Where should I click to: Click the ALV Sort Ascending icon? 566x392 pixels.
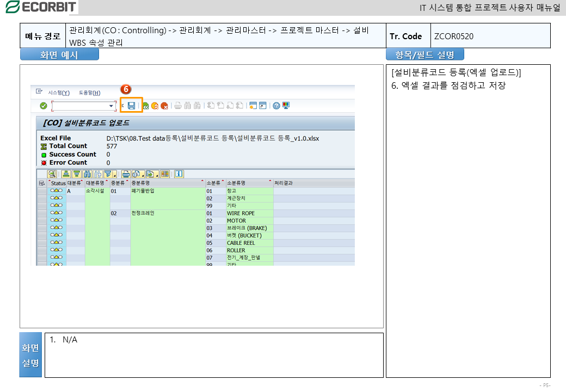[66, 174]
